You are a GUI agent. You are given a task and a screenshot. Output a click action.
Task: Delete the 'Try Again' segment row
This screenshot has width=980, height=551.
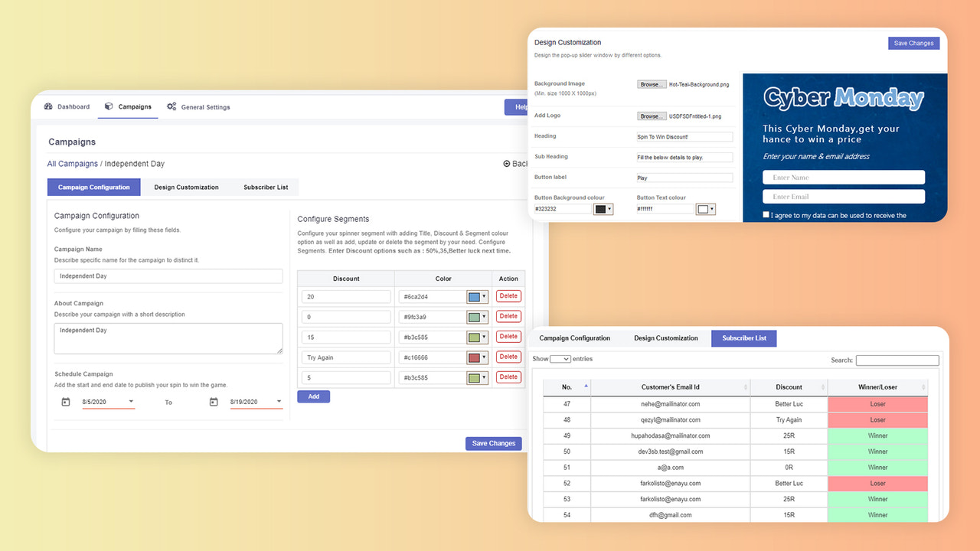[x=508, y=356]
